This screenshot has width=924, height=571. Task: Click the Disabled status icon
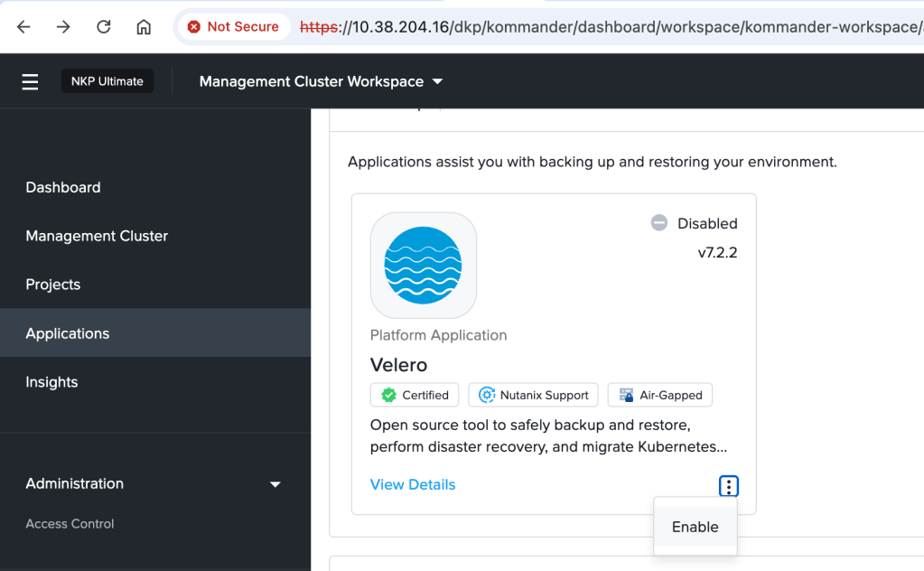[659, 223]
